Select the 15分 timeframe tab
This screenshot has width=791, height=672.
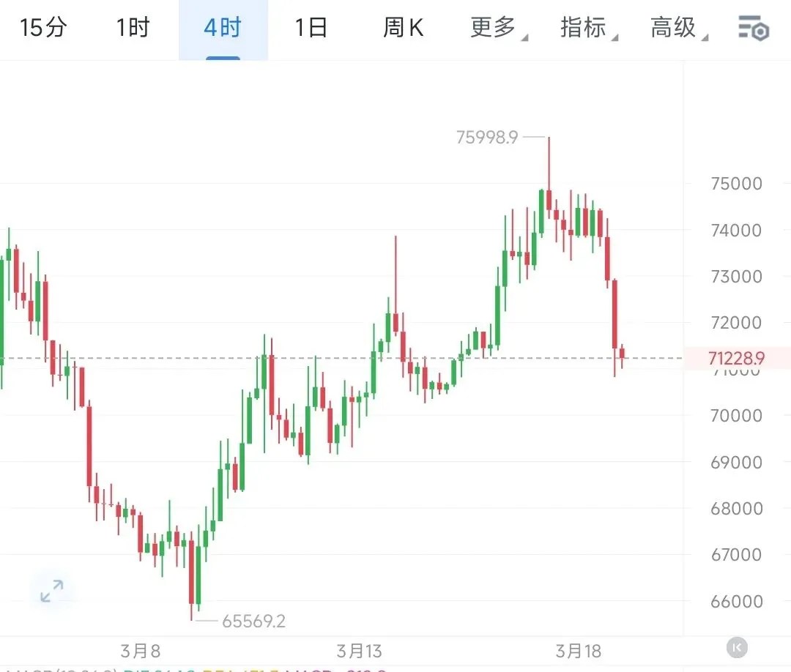tap(43, 27)
